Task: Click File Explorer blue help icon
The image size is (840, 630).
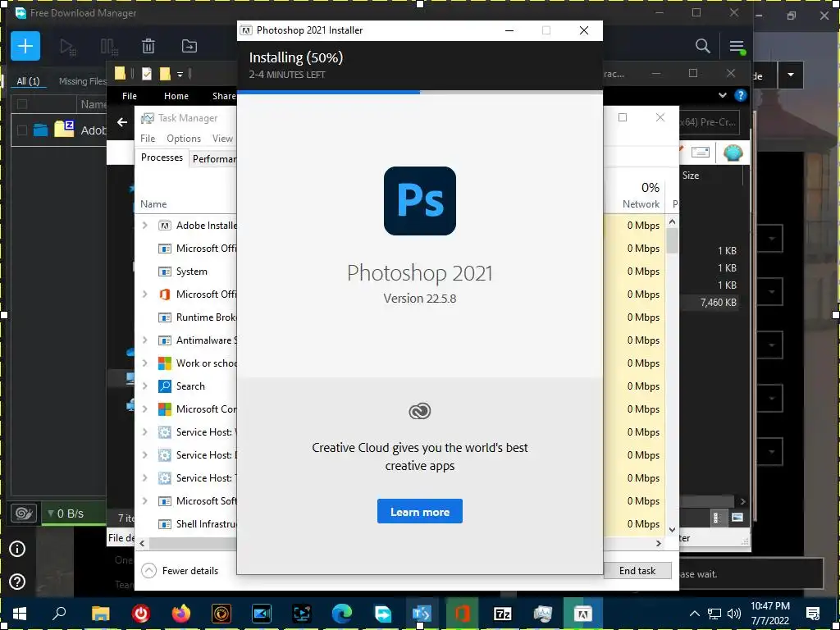Action: [x=741, y=95]
